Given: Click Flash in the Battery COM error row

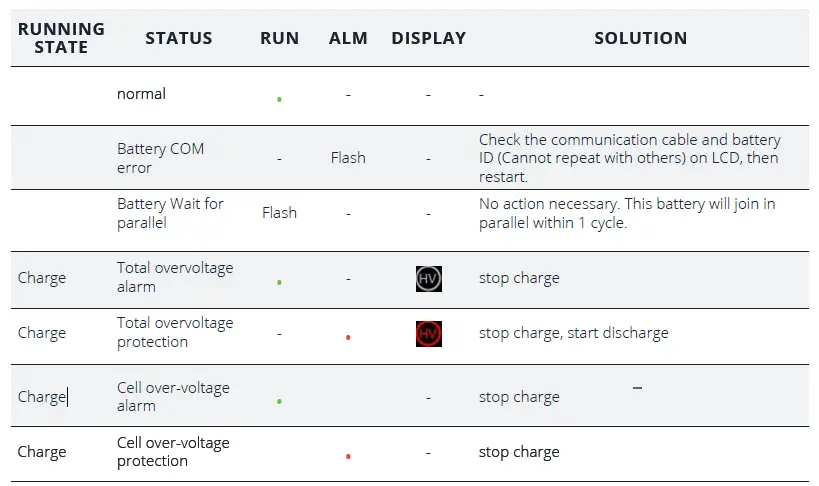Looking at the screenshot, I should click(x=348, y=158).
